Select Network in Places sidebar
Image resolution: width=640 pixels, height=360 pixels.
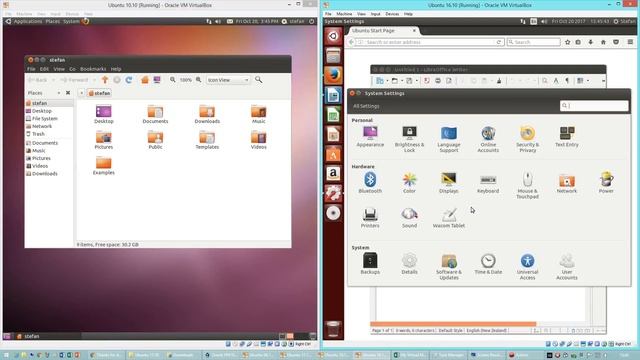(x=42, y=126)
